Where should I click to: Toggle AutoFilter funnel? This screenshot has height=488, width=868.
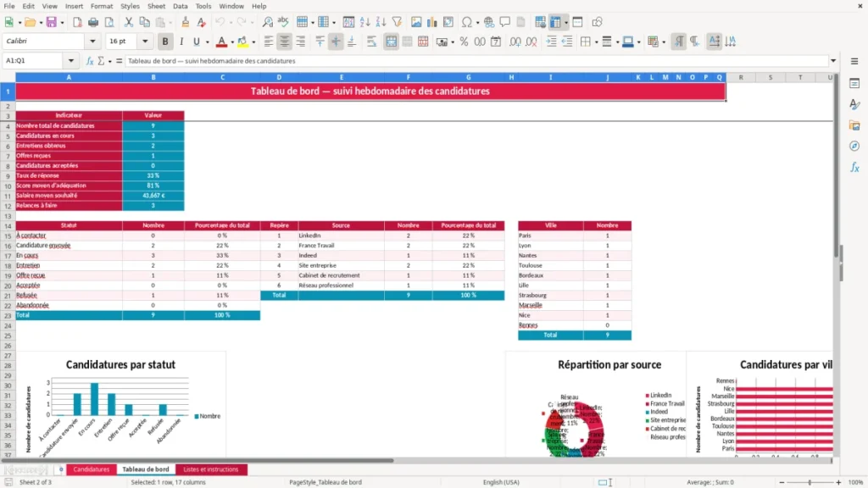397,22
